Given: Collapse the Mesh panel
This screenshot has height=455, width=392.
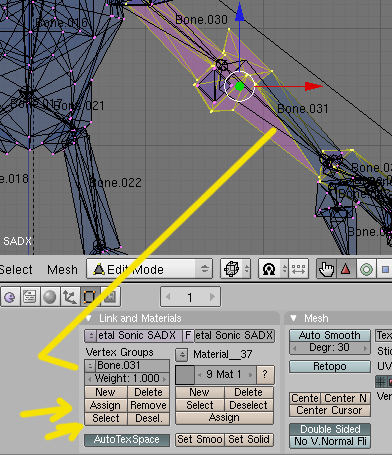Looking at the screenshot, I should pos(293,318).
